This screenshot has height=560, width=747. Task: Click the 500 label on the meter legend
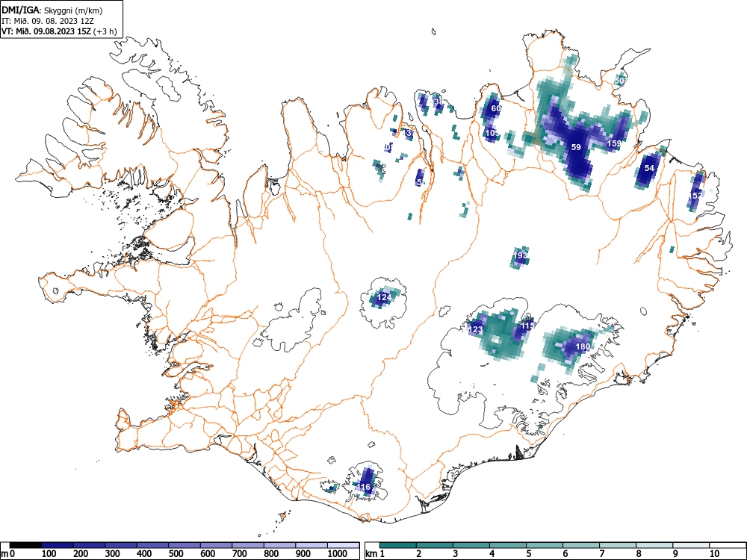click(176, 554)
